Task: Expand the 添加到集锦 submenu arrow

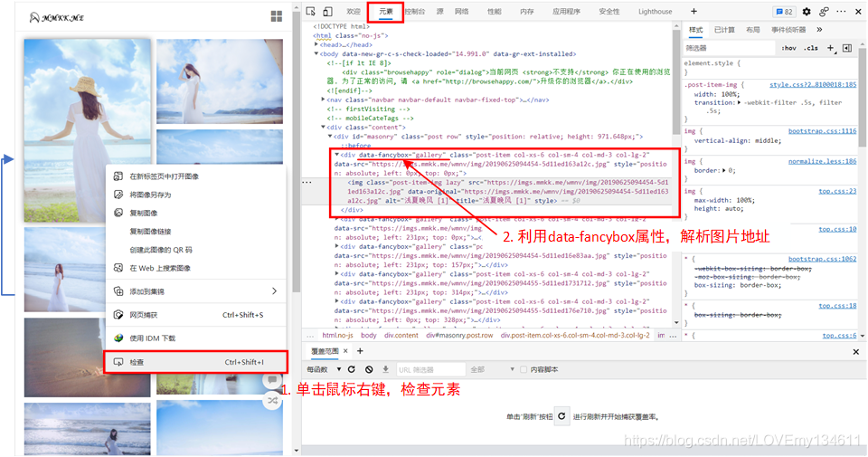Action: click(275, 290)
